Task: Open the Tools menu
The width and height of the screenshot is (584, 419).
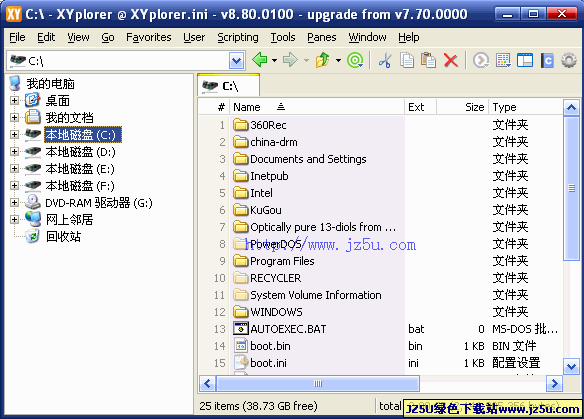Action: pos(283,37)
